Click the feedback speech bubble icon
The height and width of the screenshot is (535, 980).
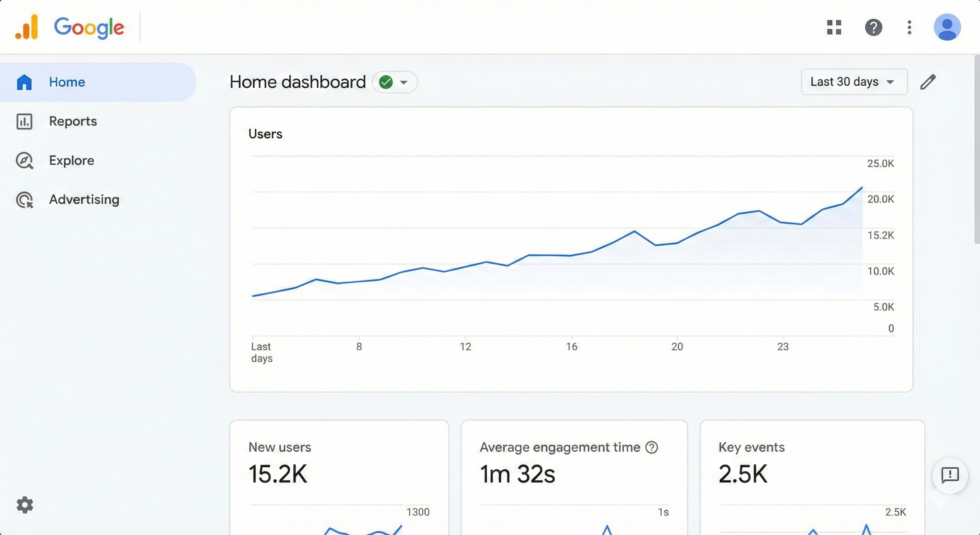pos(950,475)
